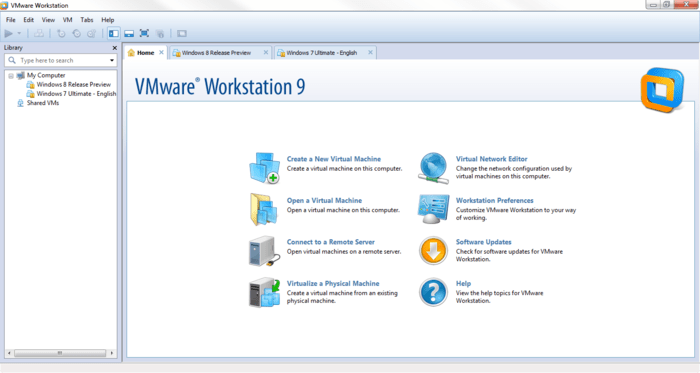Click the Take Snapshot toolbar icon
700x373 pixels.
pos(61,33)
